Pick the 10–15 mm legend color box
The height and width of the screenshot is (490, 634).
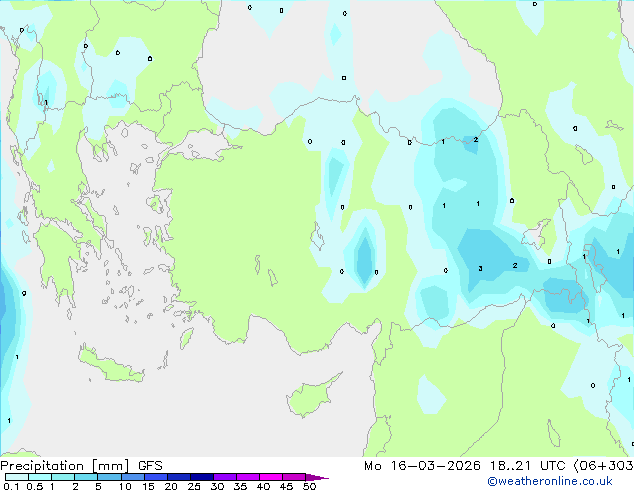coord(132,477)
